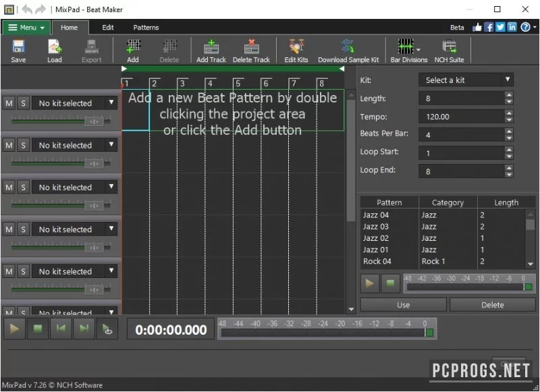Click the Use pattern button
The width and height of the screenshot is (540, 392).
[403, 305]
